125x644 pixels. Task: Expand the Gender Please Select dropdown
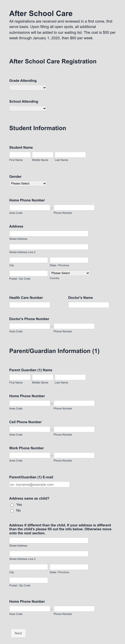(x=28, y=183)
